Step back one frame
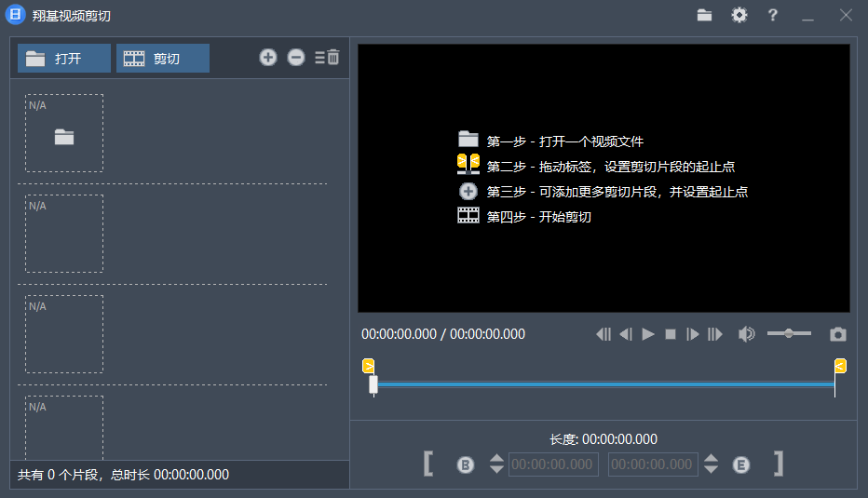This screenshot has width=868, height=498. [x=626, y=334]
